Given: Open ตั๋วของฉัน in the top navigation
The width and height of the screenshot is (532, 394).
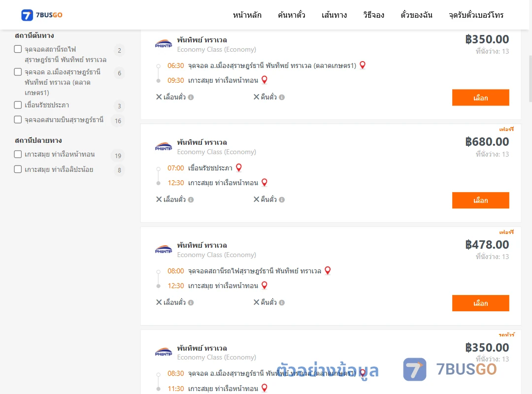Looking at the screenshot, I should (x=416, y=15).
